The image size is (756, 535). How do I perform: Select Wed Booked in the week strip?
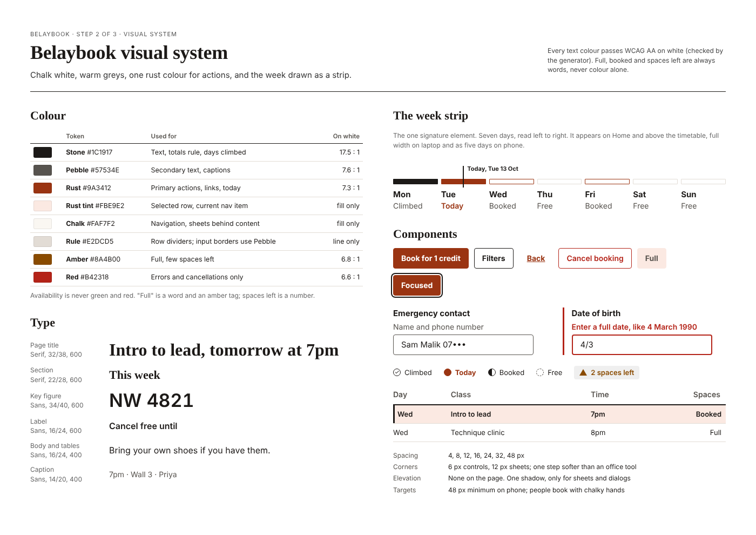(511, 195)
